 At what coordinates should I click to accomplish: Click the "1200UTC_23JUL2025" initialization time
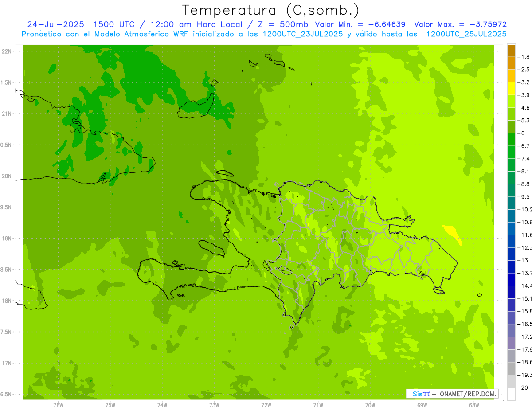[x=303, y=34]
